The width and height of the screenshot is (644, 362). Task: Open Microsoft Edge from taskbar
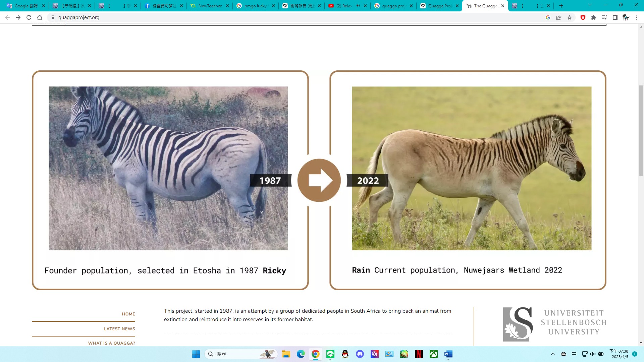pos(301,354)
